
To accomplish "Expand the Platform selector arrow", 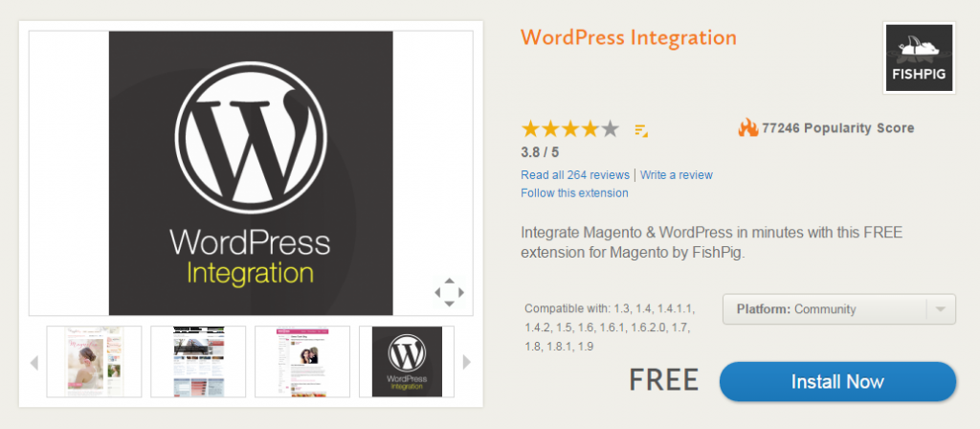I will click(x=942, y=309).
